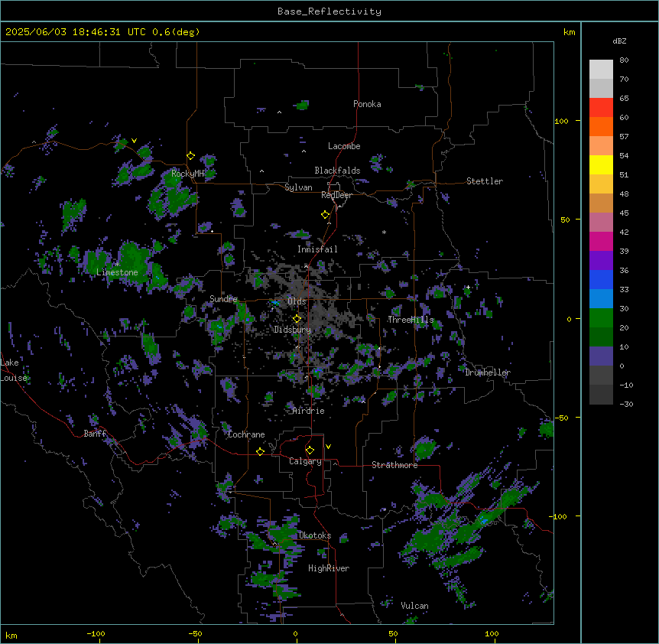The height and width of the screenshot is (644, 659).
Task: Click the Drumheller label
Action: pyautogui.click(x=488, y=372)
